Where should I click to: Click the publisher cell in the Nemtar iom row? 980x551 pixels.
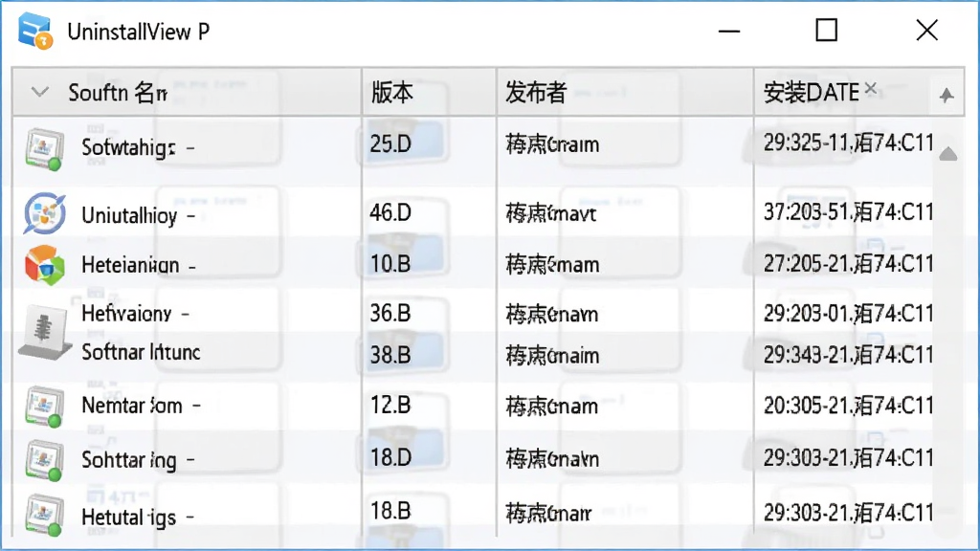(x=551, y=407)
